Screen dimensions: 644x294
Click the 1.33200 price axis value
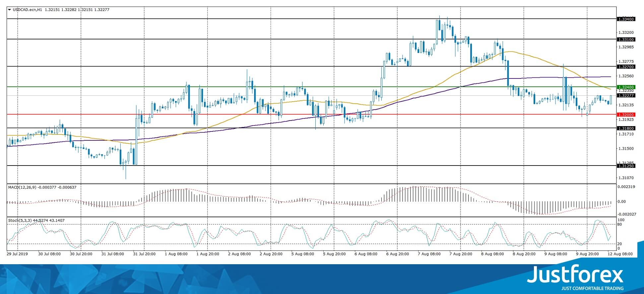coord(626,32)
